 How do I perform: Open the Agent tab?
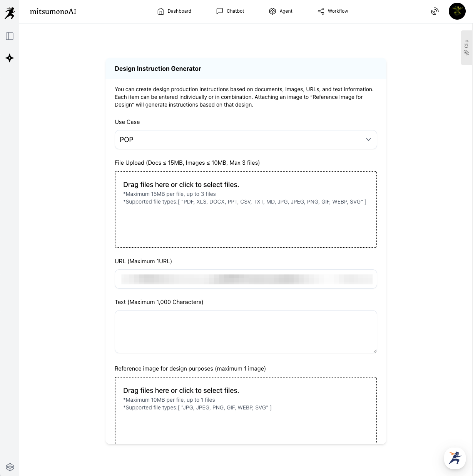click(x=281, y=11)
